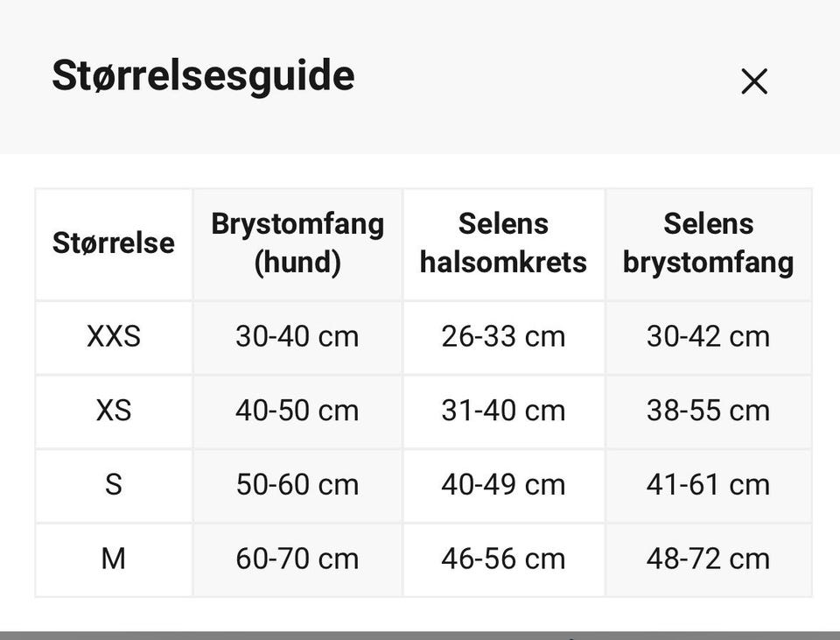Viewport: 840px width, 640px height.
Task: Click the M size cell
Action: [x=114, y=559]
